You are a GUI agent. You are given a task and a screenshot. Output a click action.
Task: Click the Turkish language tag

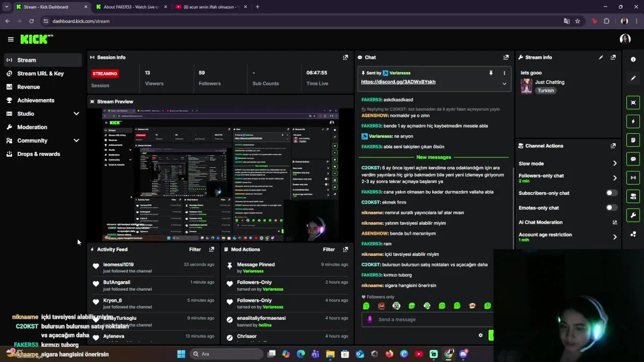pyautogui.click(x=545, y=91)
